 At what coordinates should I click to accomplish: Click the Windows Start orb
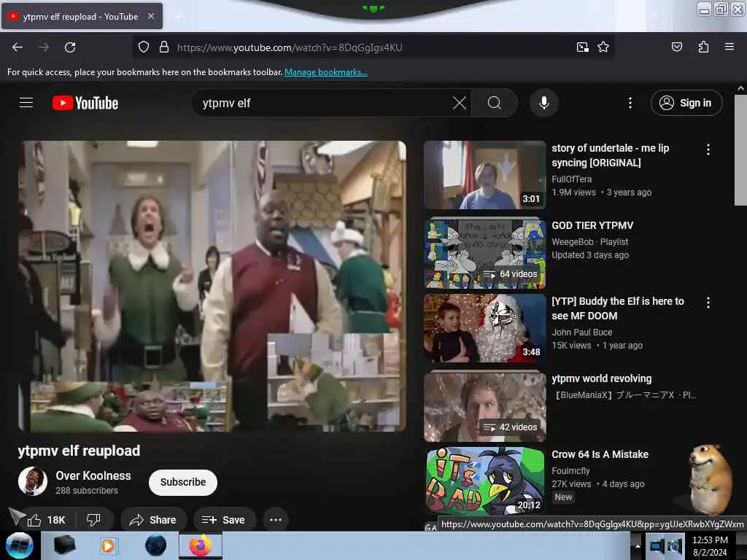(x=19, y=545)
